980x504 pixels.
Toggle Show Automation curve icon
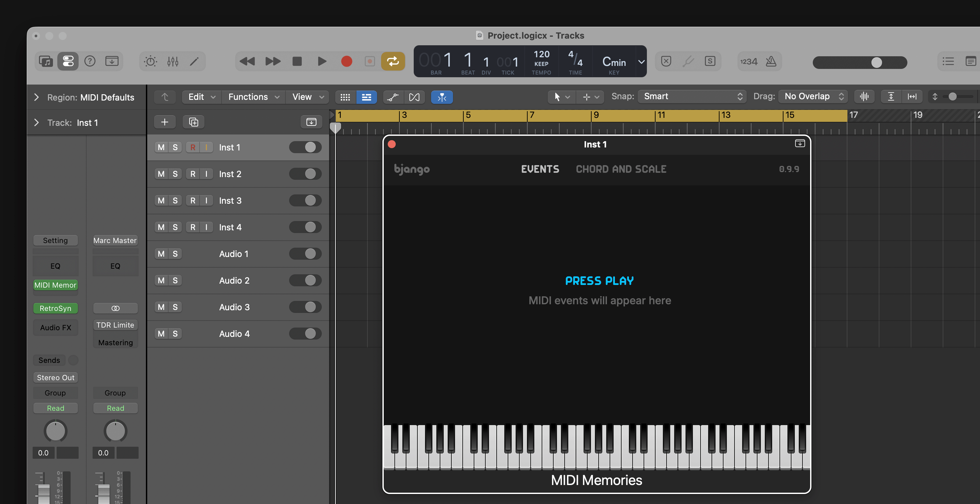click(393, 97)
